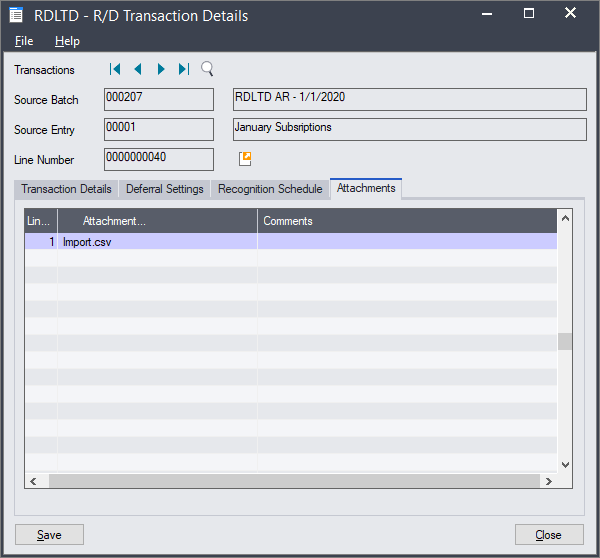600x558 pixels.
Task: Click the RDLTD application icon in title bar
Action: pos(17,15)
